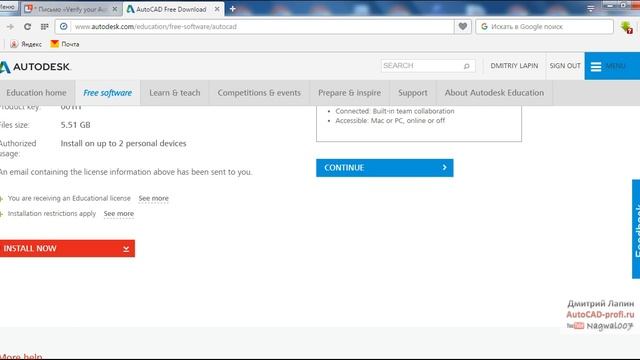Select 'Install on up to 2 personal devices' text
The height and width of the screenshot is (360, 640).
point(123,144)
